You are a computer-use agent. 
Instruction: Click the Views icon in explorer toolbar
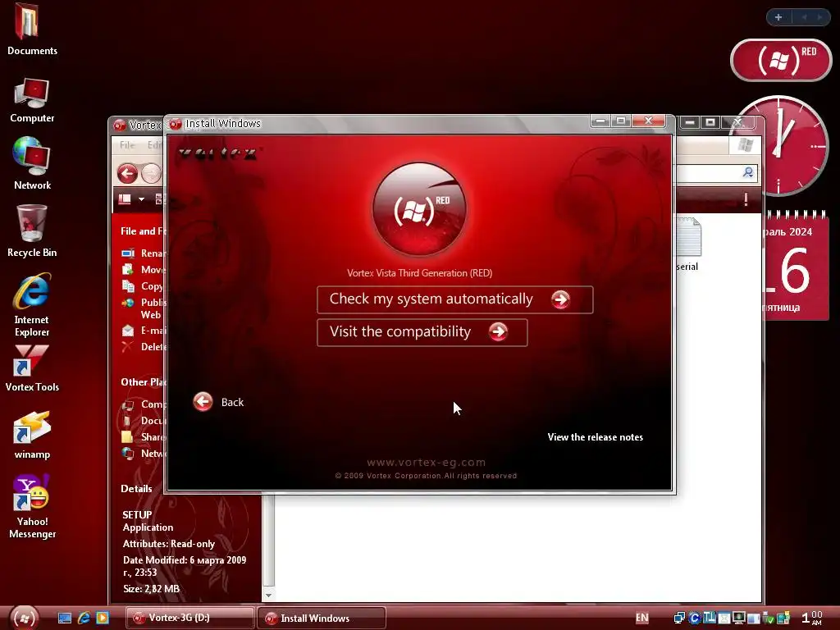125,199
